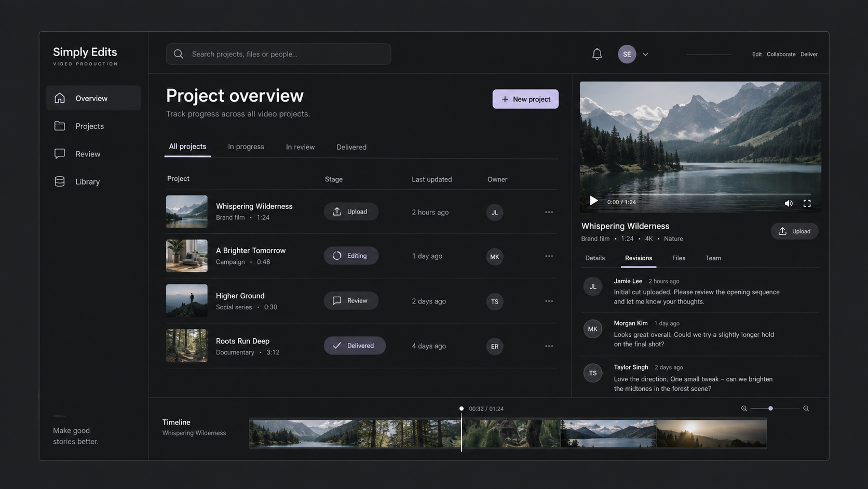Switch to the All projects tab
This screenshot has height=489, width=868.
(187, 147)
